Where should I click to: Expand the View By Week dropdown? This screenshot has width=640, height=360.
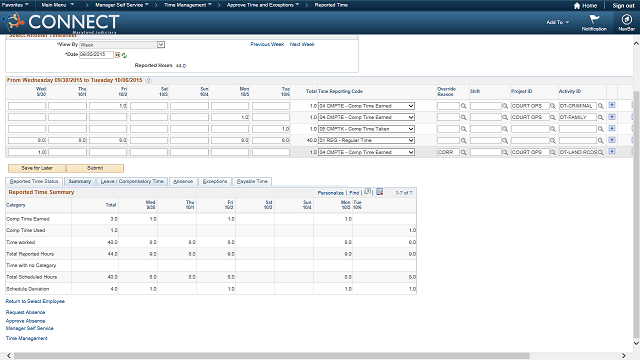(x=161, y=44)
